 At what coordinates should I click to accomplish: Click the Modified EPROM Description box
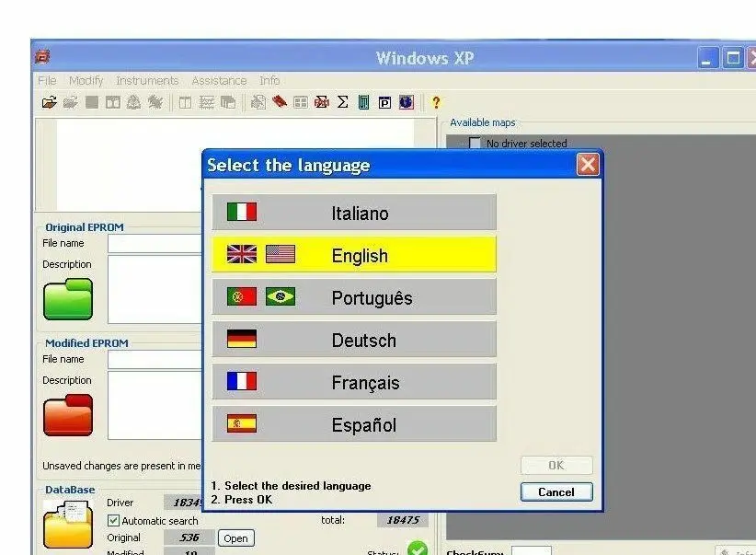[155, 405]
